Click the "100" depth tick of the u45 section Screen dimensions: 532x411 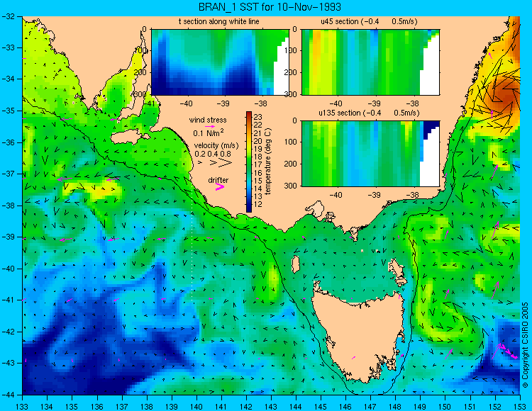point(291,51)
